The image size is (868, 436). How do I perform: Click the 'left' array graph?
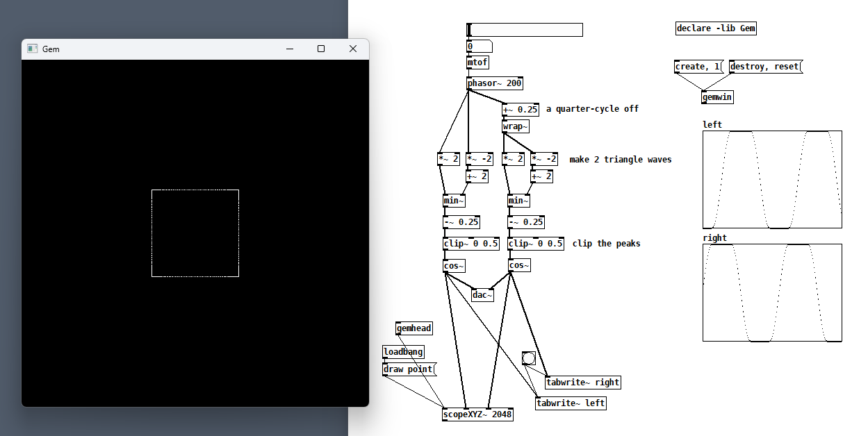772,179
